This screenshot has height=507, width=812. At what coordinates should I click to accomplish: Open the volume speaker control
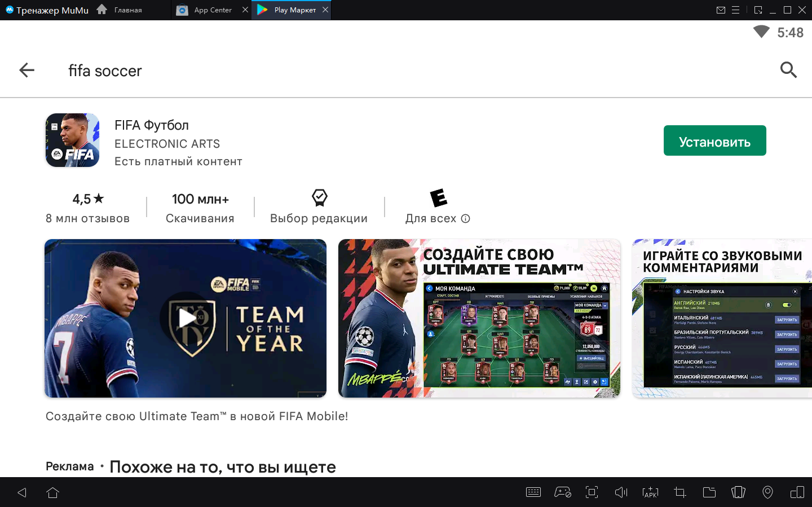pos(621,492)
